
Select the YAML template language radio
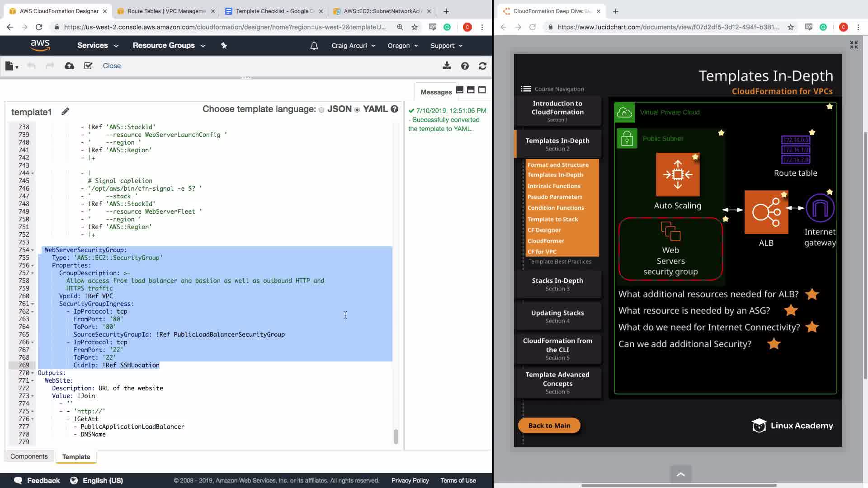357,110
